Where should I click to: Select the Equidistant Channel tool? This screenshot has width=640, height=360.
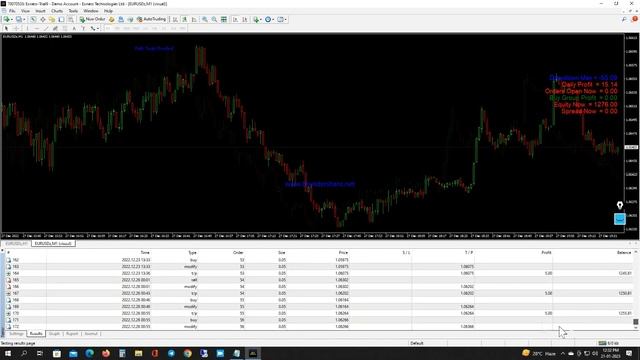(x=55, y=28)
